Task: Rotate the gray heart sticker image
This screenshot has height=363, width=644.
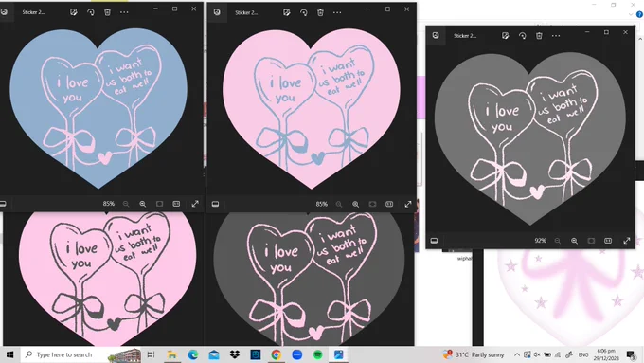Action: tap(523, 36)
